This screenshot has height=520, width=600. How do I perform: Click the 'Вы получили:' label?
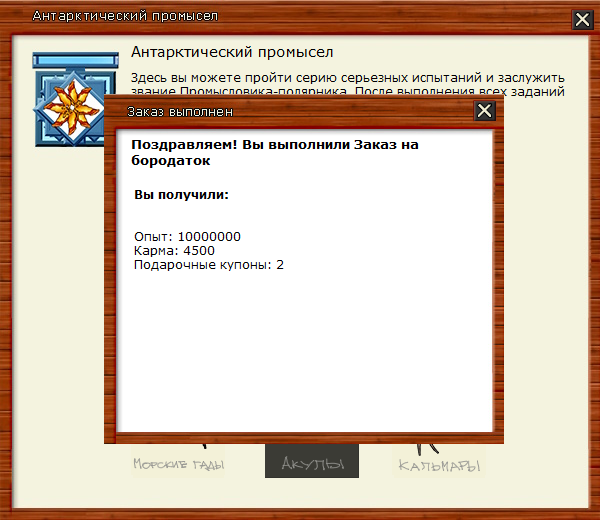[x=181, y=195]
